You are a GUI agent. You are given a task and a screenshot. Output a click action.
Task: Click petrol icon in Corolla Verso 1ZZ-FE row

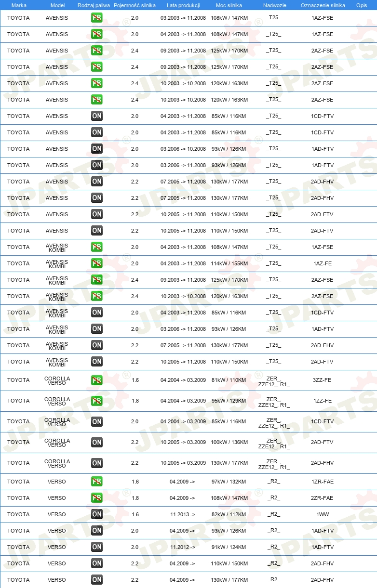click(x=97, y=401)
